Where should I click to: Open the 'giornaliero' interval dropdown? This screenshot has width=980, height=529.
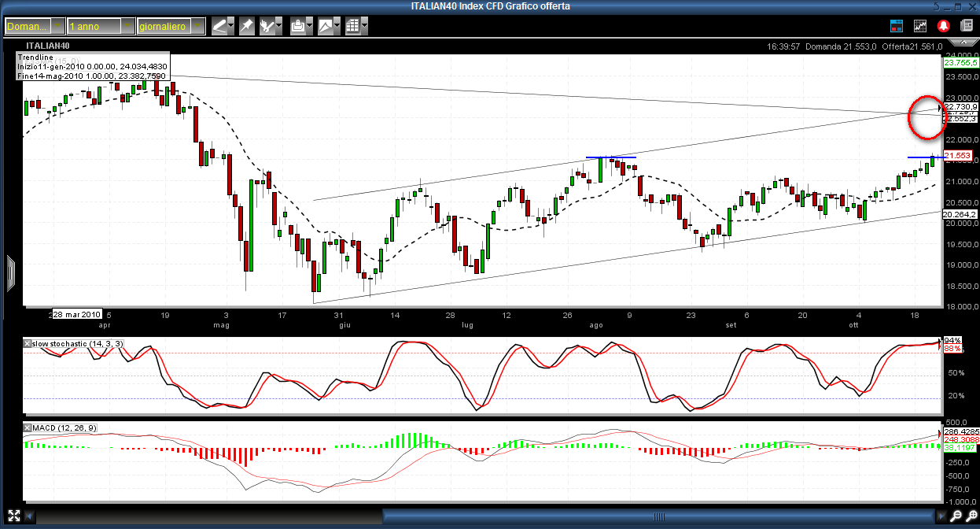(170, 26)
